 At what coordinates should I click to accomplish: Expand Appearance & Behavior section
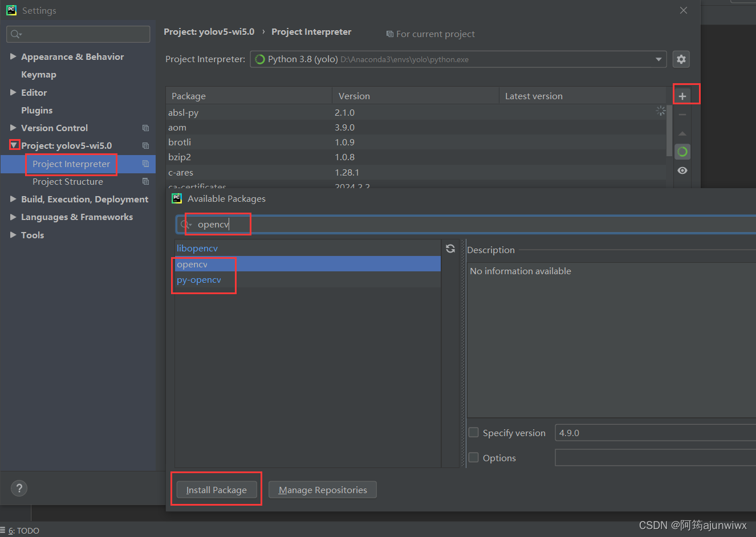point(13,56)
